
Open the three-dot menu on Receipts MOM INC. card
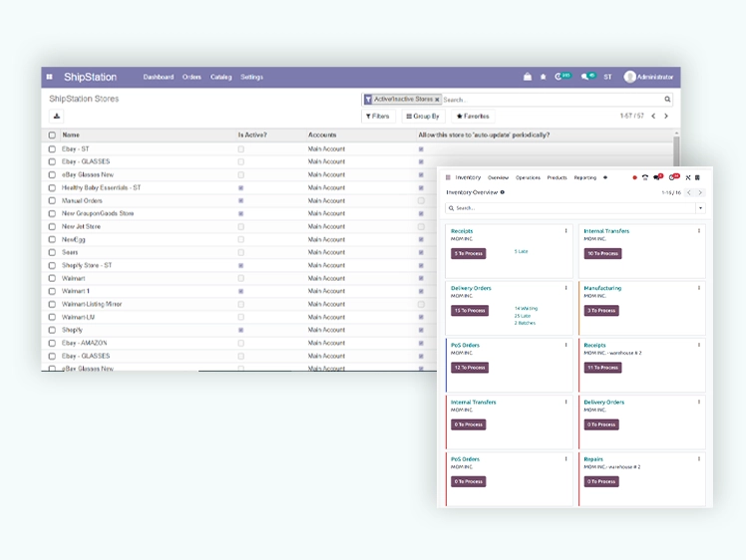[x=565, y=230]
